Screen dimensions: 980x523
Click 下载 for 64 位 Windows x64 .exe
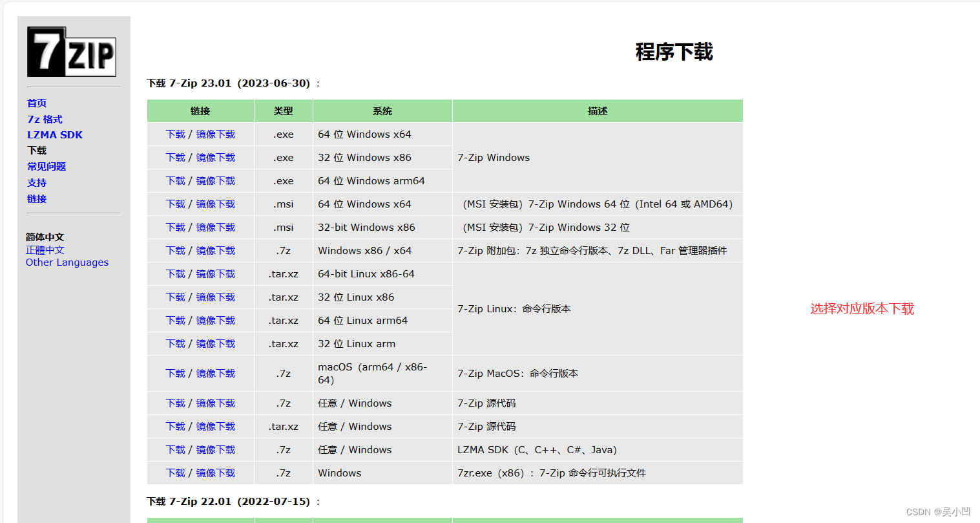tap(175, 134)
